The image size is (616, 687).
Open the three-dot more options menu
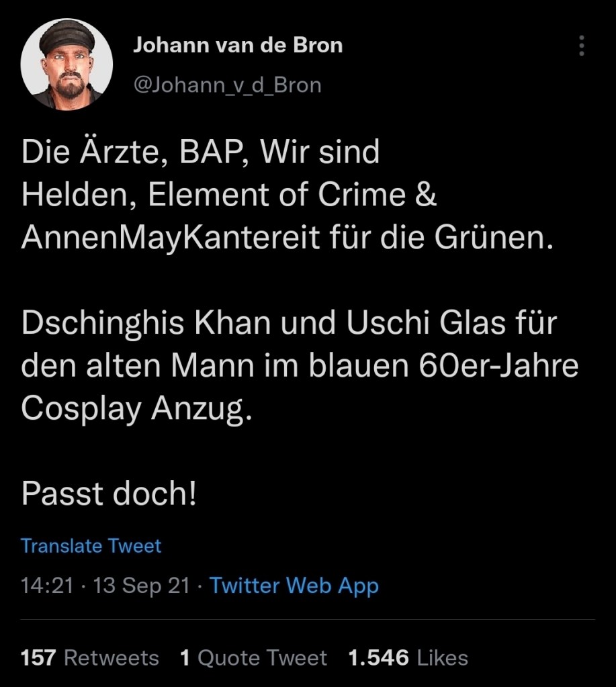click(x=581, y=46)
